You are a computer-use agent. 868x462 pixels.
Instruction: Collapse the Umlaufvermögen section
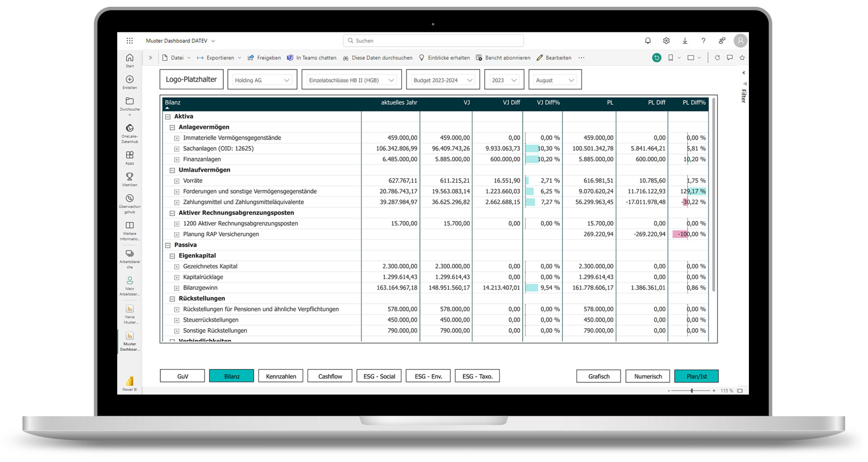[x=172, y=170]
